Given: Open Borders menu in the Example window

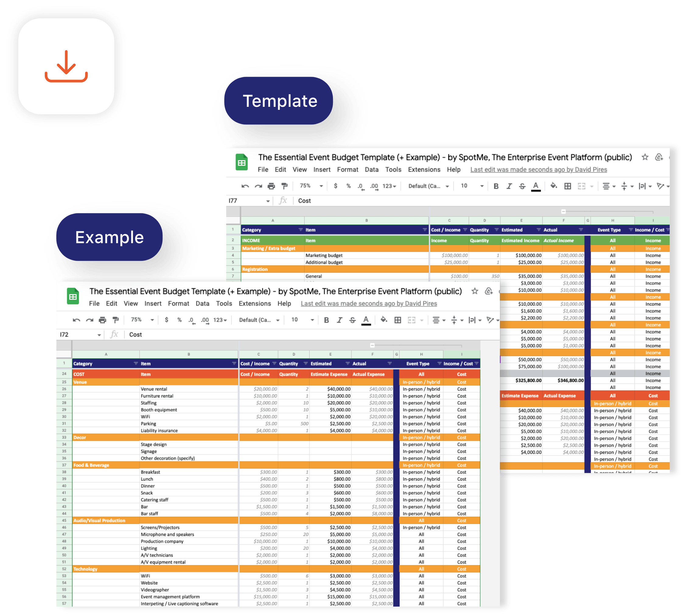Looking at the screenshot, I should 398,320.
